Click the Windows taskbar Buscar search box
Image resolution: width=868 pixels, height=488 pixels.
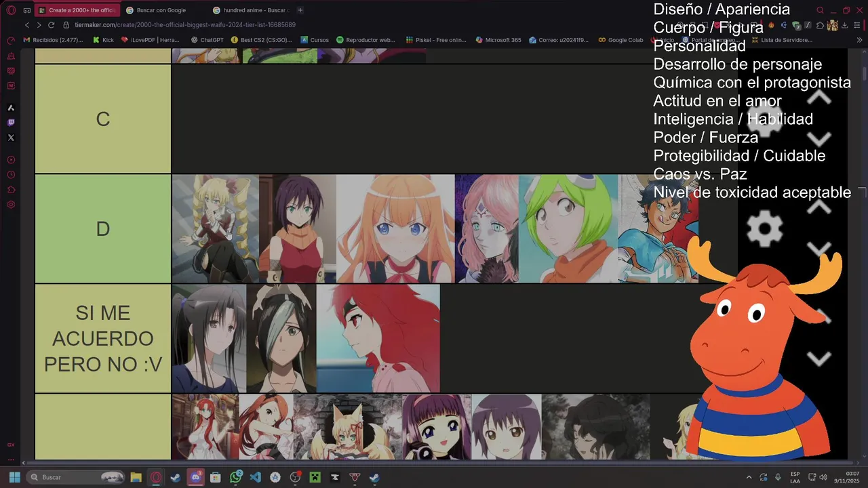75,477
